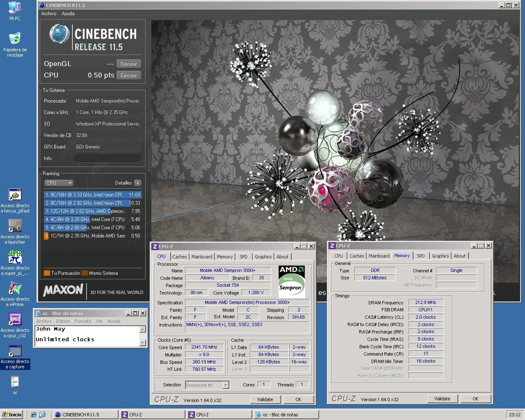Switch to Caches tab in left CPU-Z

(180, 257)
